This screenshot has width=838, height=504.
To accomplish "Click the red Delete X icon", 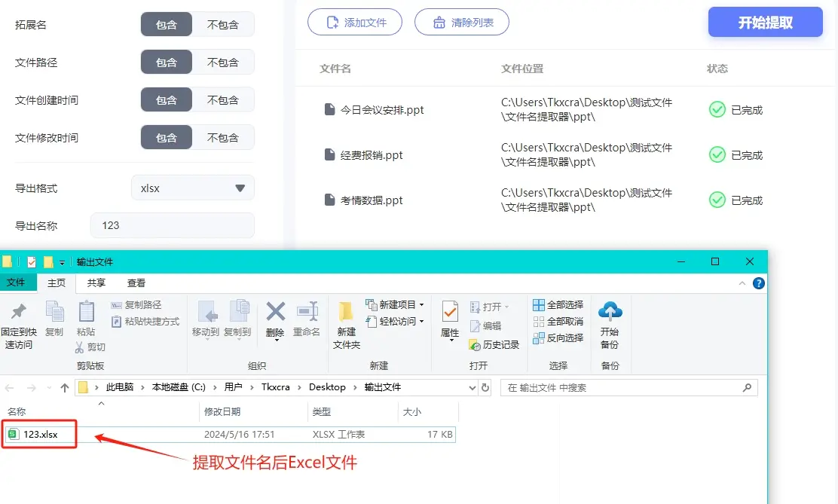I will pyautogui.click(x=275, y=312).
